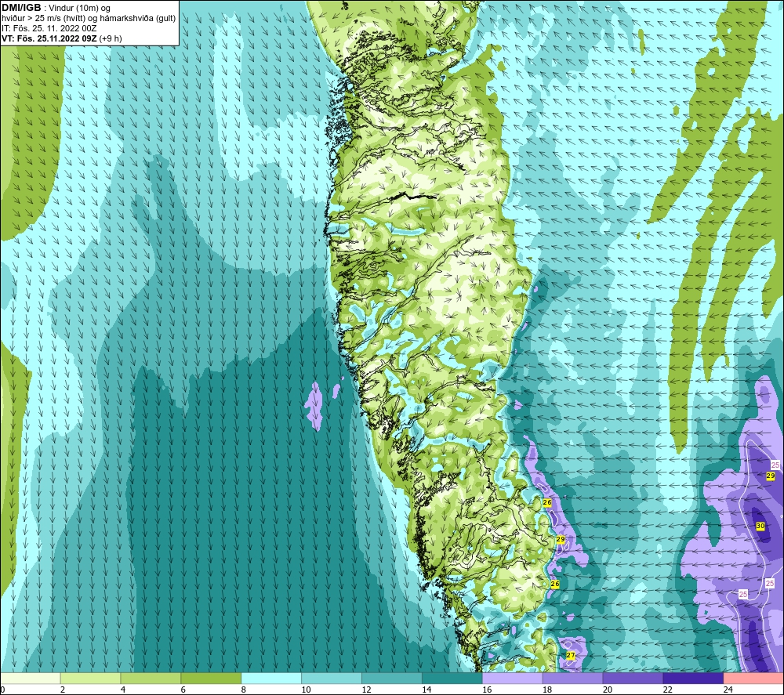The width and height of the screenshot is (784, 695).
Task: Click the yellow '30' maximum gust label
Action: coord(760,526)
